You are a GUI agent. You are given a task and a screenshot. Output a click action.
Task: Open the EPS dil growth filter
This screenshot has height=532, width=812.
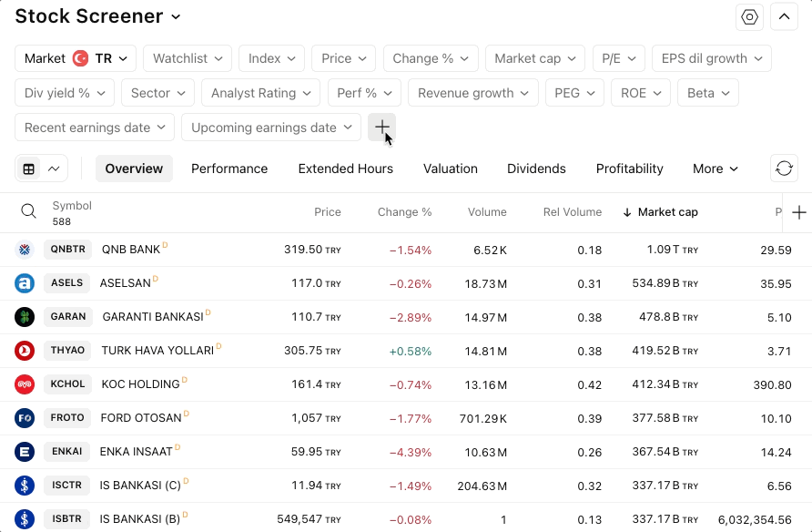(x=712, y=58)
